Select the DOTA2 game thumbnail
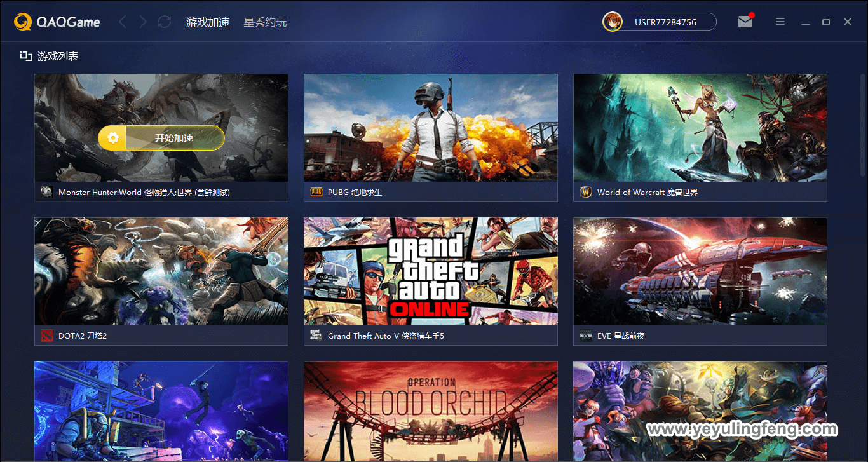868x462 pixels. (161, 271)
